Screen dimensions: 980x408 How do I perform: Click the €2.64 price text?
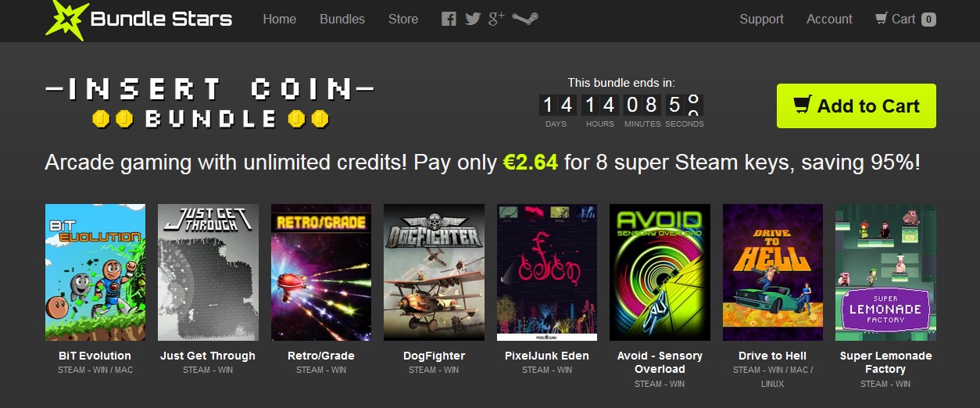[x=531, y=163]
